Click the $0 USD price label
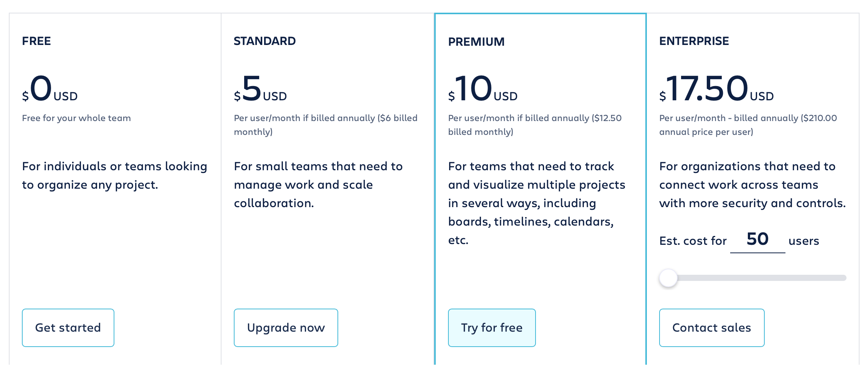This screenshot has height=367, width=868. (49, 91)
